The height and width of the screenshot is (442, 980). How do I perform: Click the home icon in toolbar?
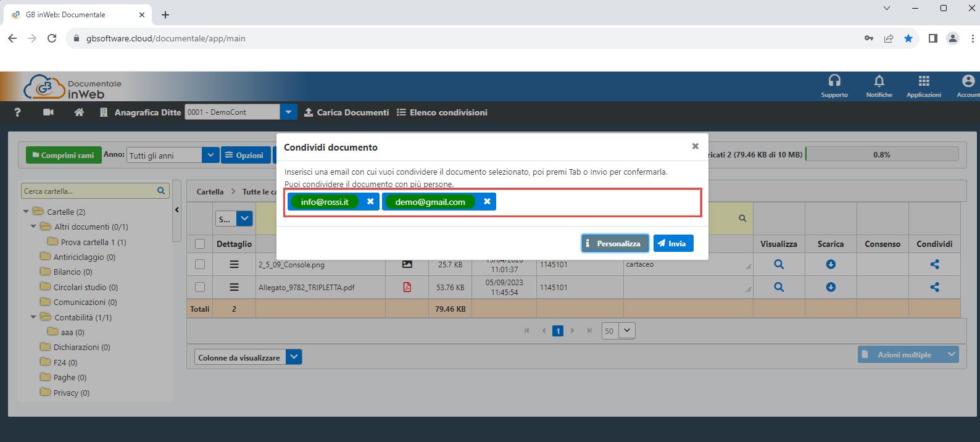pos(79,112)
